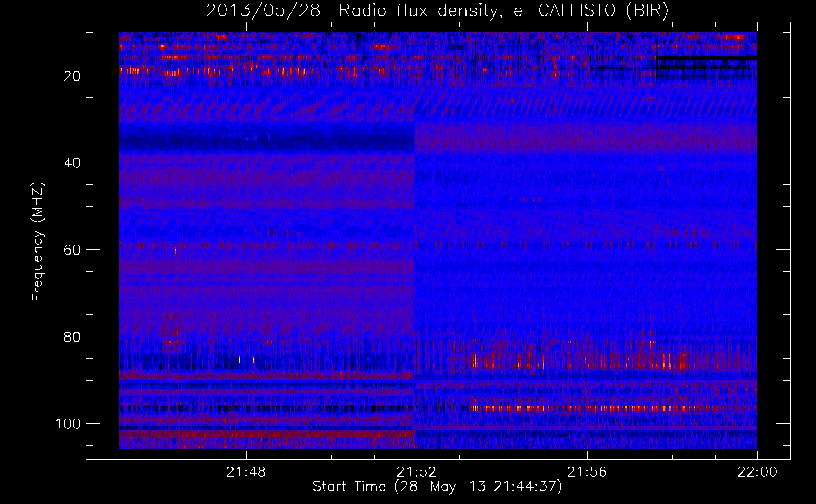Click the 21:52 time tick label
816x504 pixels.
417,472
